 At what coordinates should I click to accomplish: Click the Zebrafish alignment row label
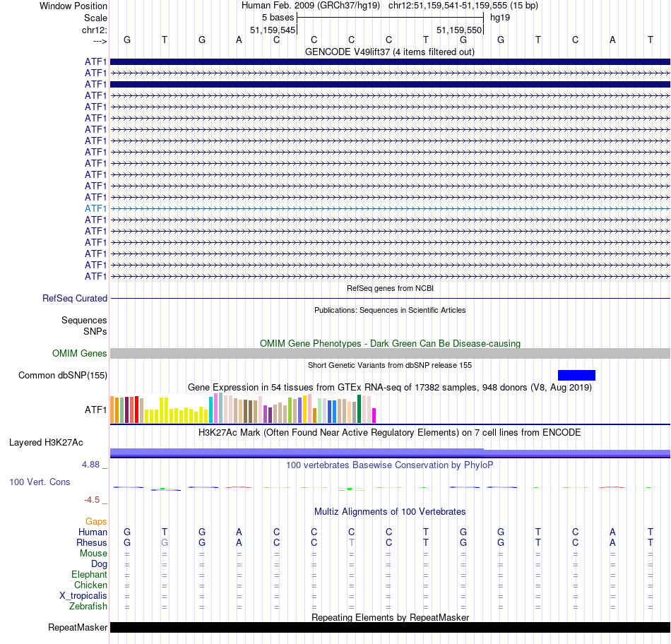click(x=88, y=607)
